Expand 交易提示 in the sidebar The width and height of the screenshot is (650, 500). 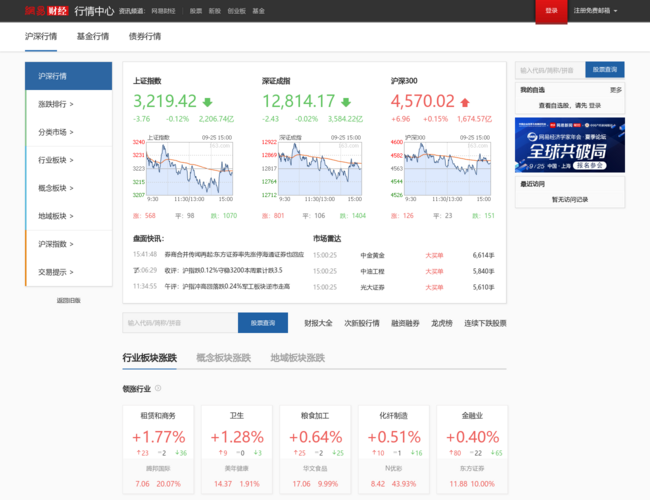56,272
